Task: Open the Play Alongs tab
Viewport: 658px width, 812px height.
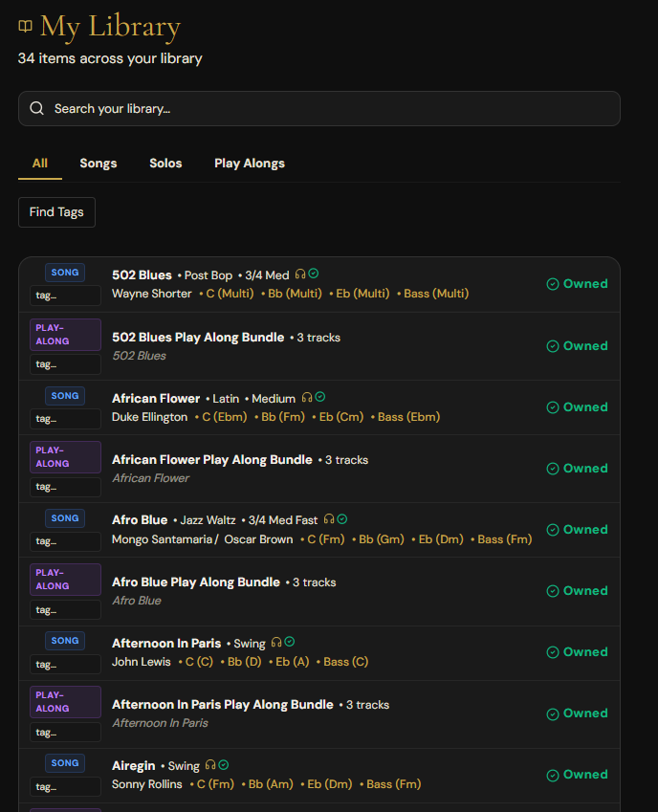Action: [x=250, y=164]
